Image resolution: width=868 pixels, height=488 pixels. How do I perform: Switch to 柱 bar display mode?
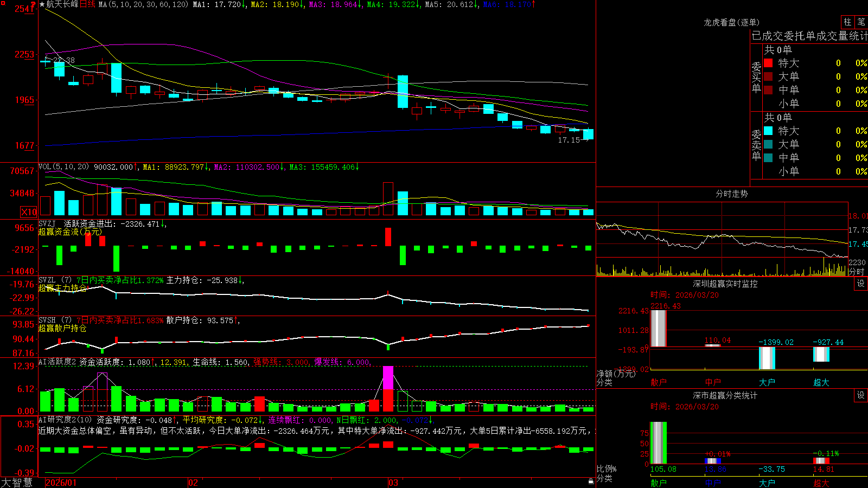(847, 22)
